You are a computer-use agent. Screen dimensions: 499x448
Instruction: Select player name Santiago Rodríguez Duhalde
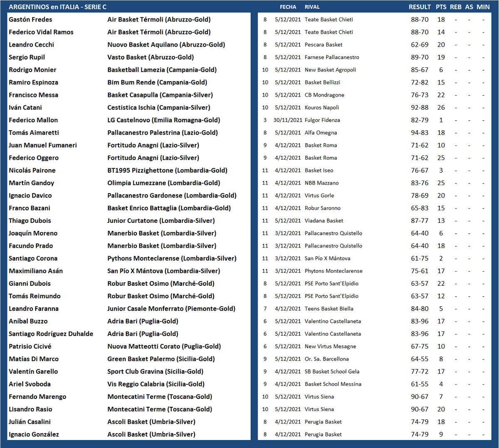click(x=51, y=334)
